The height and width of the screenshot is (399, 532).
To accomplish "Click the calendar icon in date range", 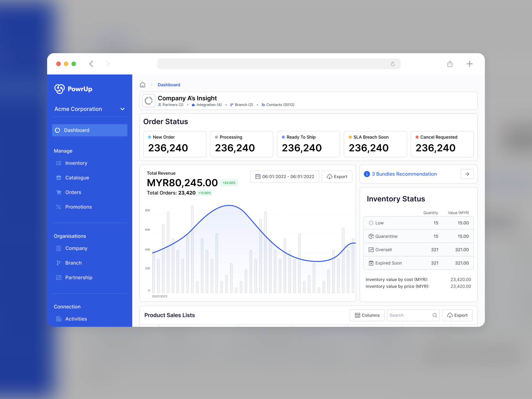I will (258, 177).
